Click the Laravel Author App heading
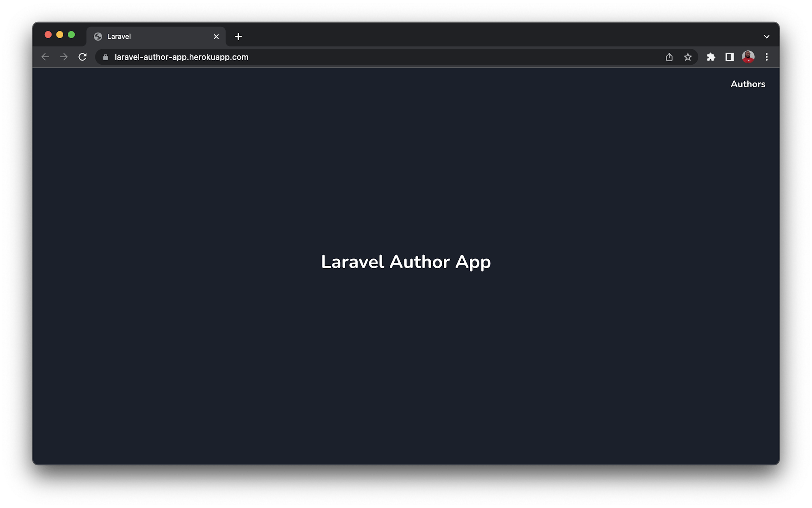Viewport: 812px width, 508px height. [x=406, y=262]
